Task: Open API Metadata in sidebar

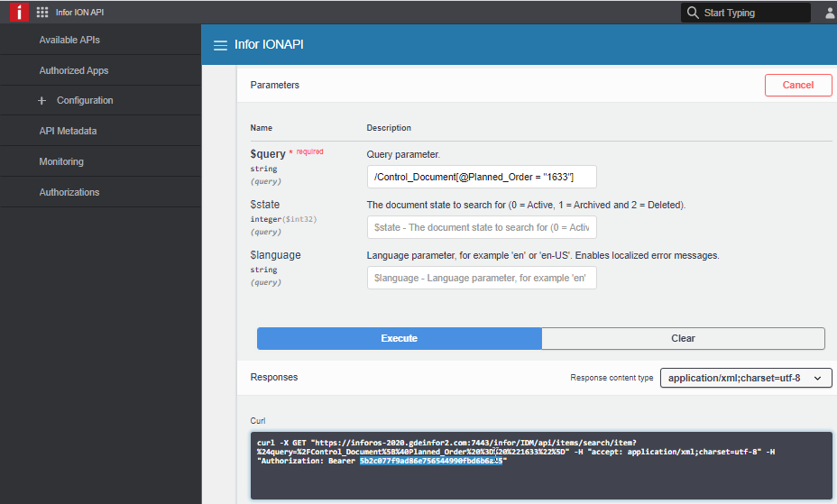Action: click(68, 131)
